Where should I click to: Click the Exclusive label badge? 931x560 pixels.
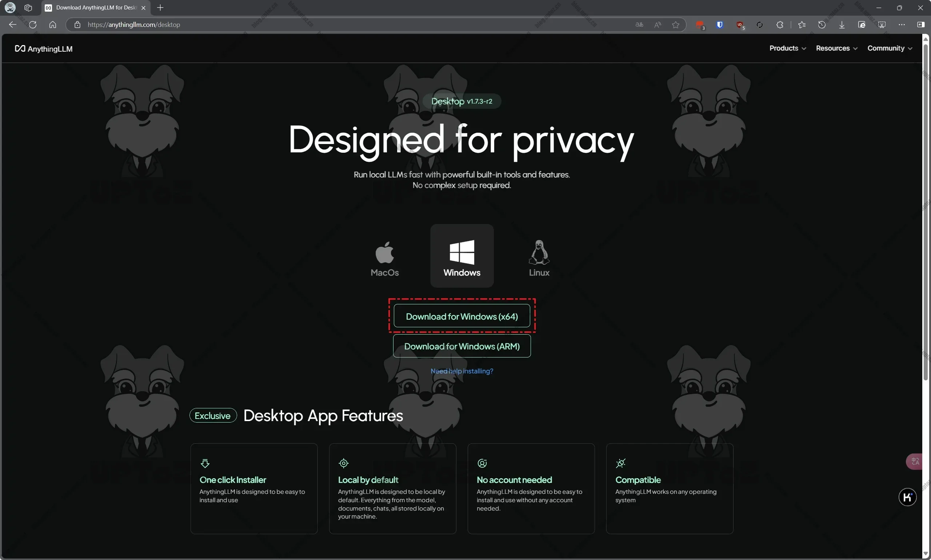tap(213, 416)
